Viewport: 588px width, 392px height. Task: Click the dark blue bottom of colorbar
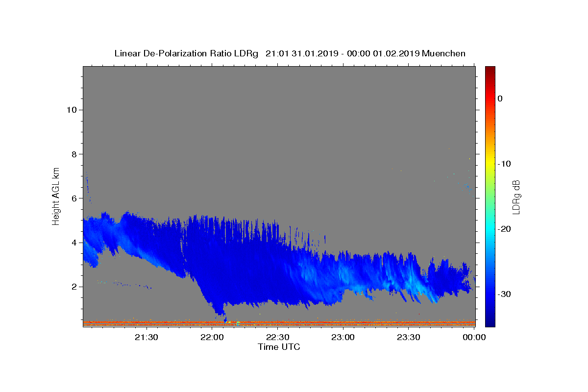(x=490, y=321)
